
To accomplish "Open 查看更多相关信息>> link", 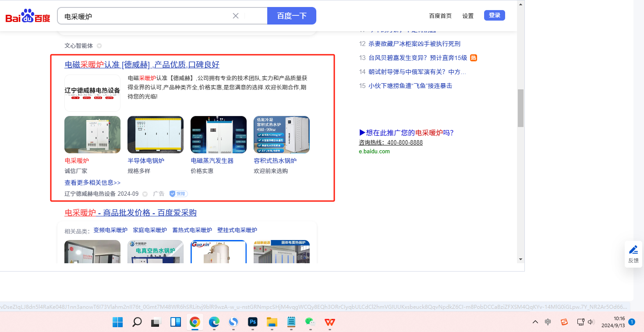I will pyautogui.click(x=92, y=183).
